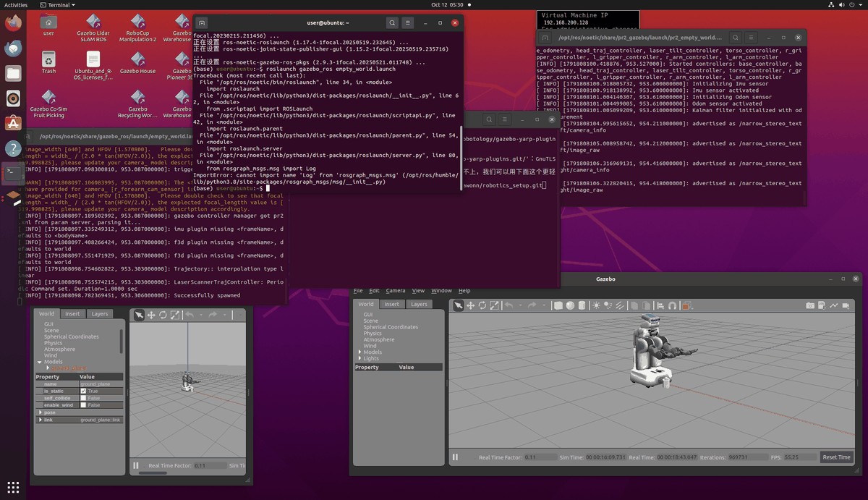Activate rotate mode in main Gazebo toolbar
This screenshot has width=868, height=500.
pyautogui.click(x=483, y=305)
